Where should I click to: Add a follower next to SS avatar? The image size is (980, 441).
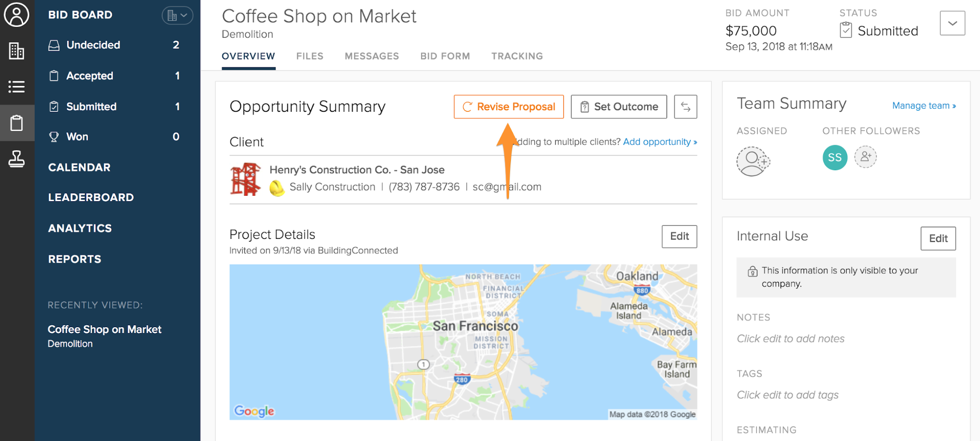pos(865,157)
